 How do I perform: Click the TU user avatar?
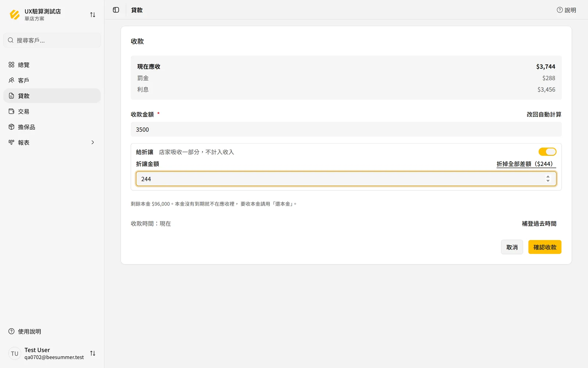(15, 353)
